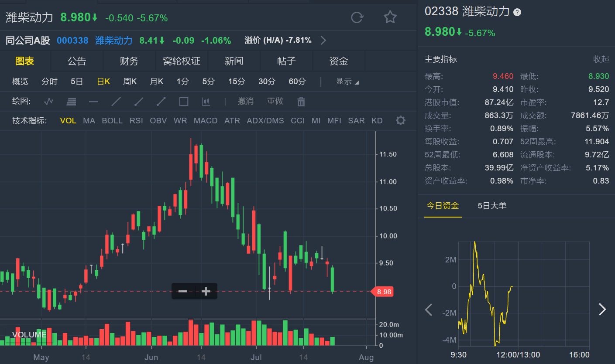This screenshot has height=364, width=615.
Task: Turn on the BOLL indicator
Action: click(112, 121)
